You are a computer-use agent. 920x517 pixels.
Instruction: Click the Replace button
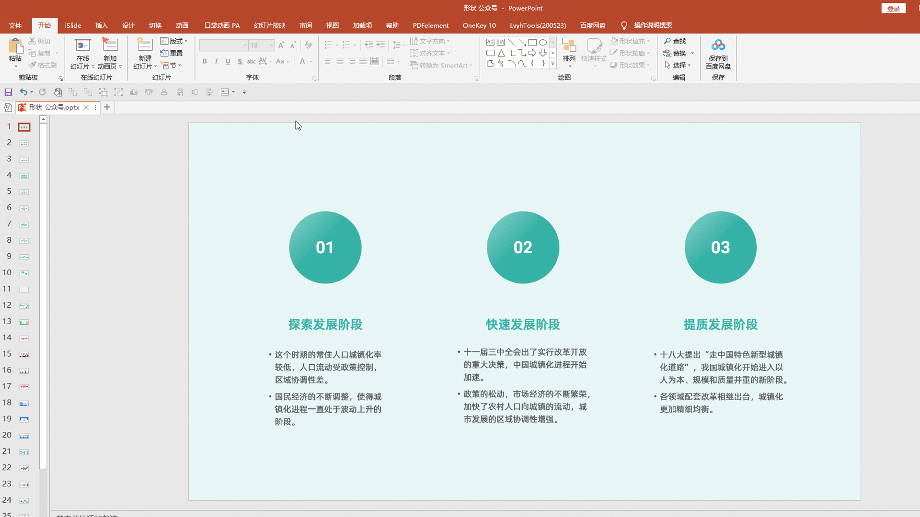coord(679,53)
